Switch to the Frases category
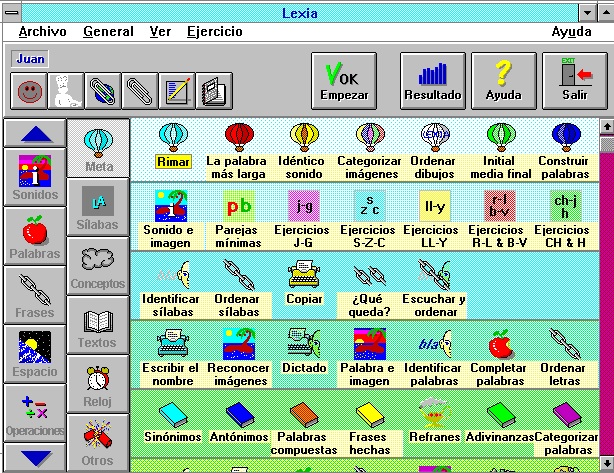Image resolution: width=614 pixels, height=473 pixels. click(35, 296)
